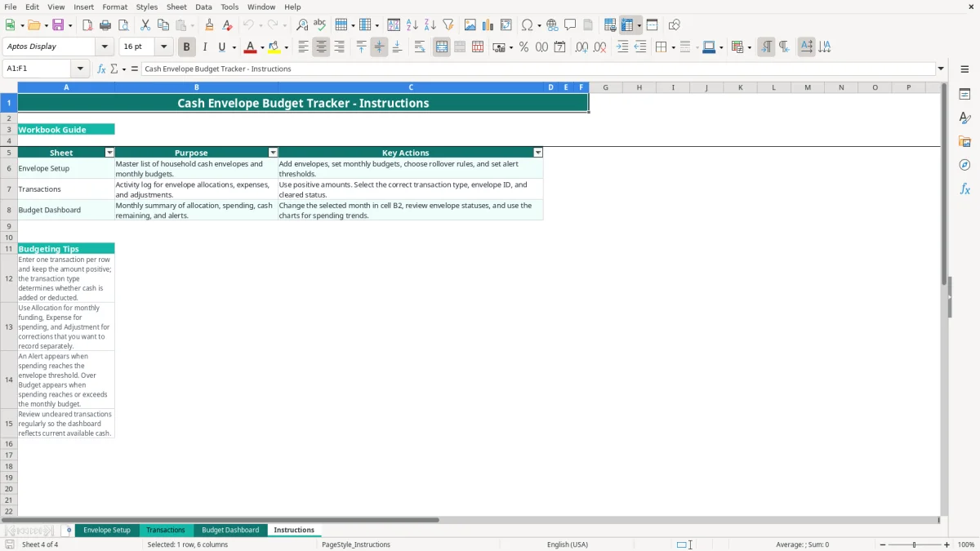Select column G header

click(605, 87)
